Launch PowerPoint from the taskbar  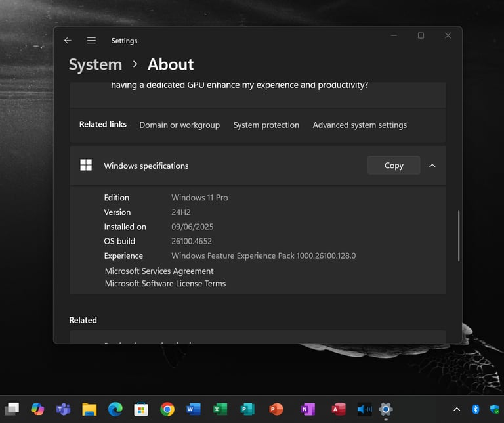point(276,409)
